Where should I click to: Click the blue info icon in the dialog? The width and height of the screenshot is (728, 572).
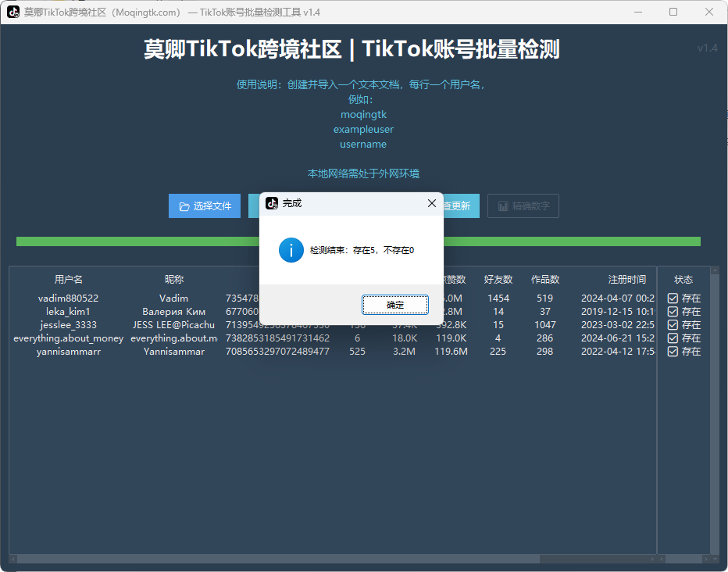point(291,251)
